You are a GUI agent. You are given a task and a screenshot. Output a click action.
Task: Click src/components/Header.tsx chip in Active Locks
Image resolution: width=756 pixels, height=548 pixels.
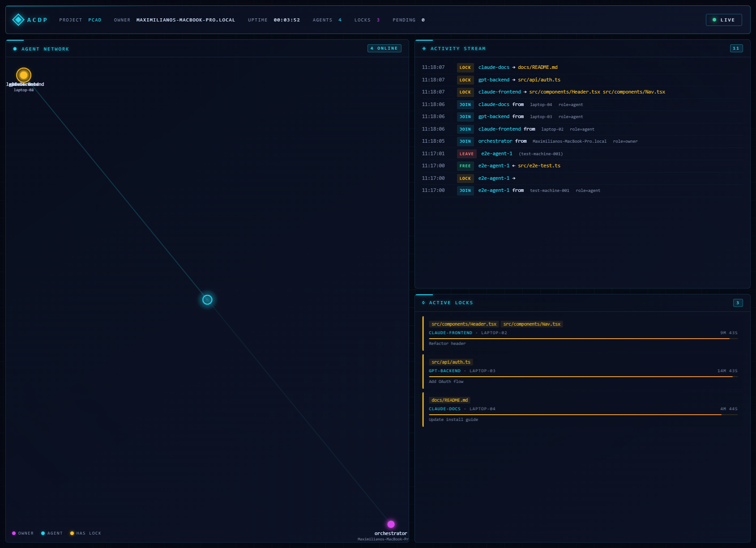coord(464,324)
